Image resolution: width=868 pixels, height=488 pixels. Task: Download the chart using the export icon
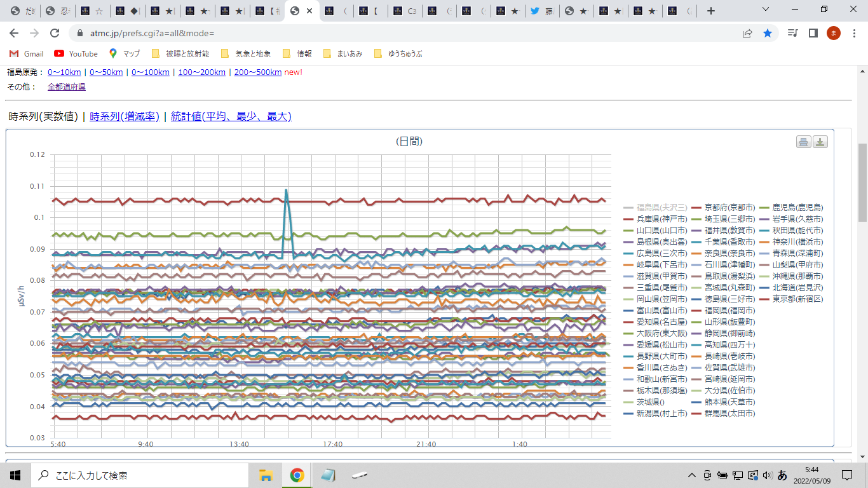tap(820, 142)
